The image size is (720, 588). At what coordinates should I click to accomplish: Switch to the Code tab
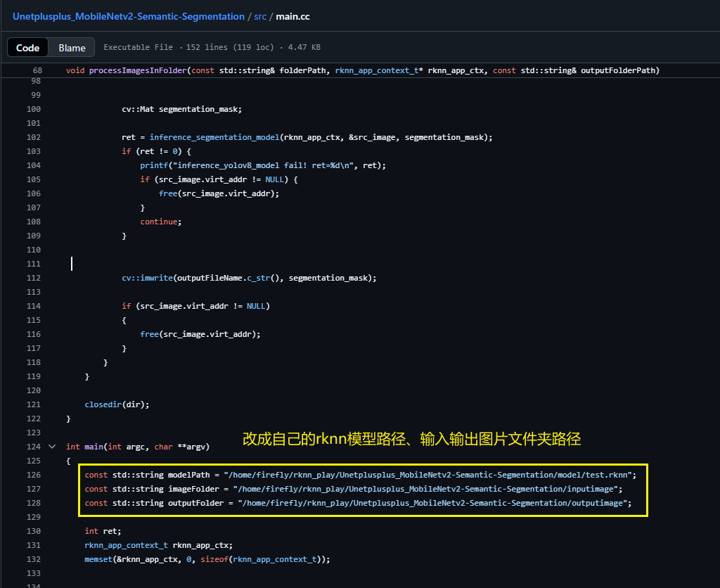pyautogui.click(x=27, y=48)
